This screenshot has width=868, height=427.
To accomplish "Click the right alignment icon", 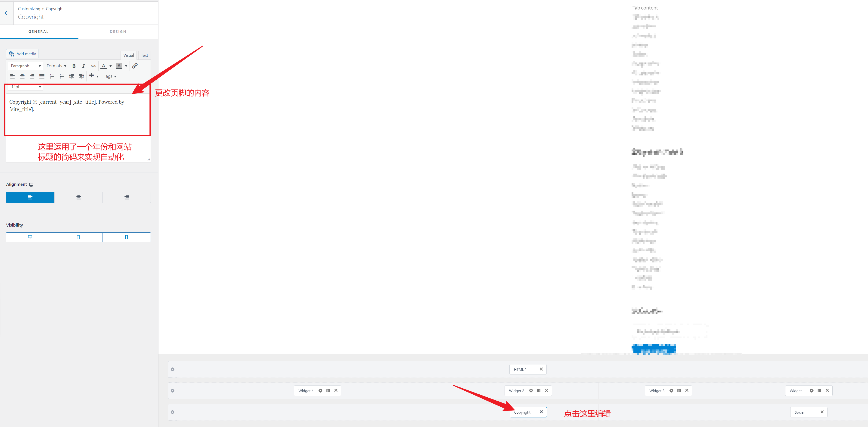I will (126, 197).
